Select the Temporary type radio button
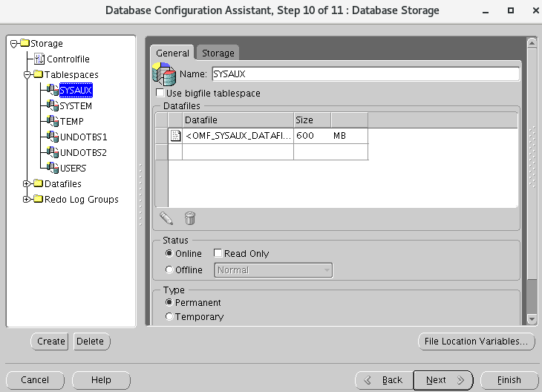This screenshot has width=542, height=392. [169, 317]
